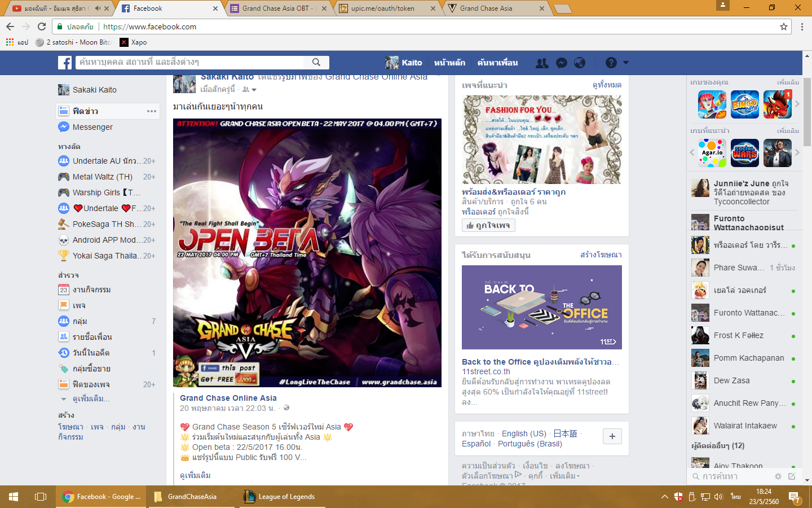The image size is (812, 508).
Task: Open the quick help question mark icon
Action: coord(611,63)
